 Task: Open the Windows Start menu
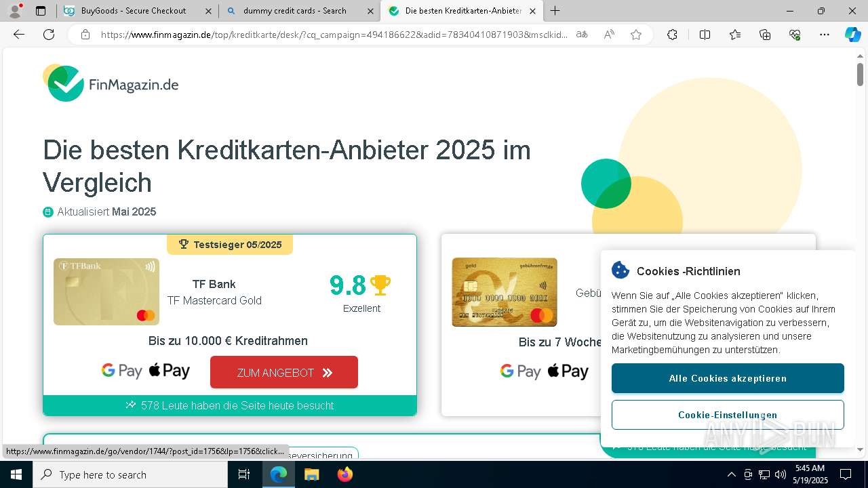pyautogui.click(x=16, y=474)
